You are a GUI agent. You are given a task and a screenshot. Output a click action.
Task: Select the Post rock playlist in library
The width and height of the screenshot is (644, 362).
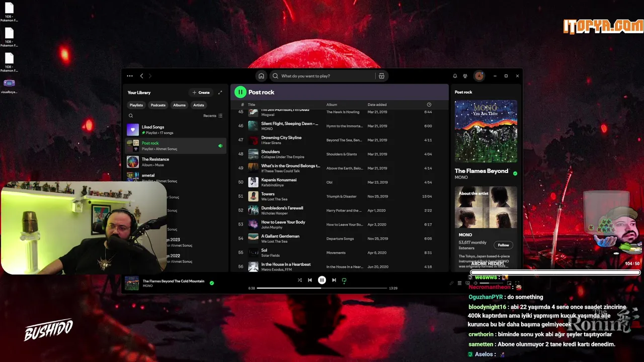tap(176, 146)
